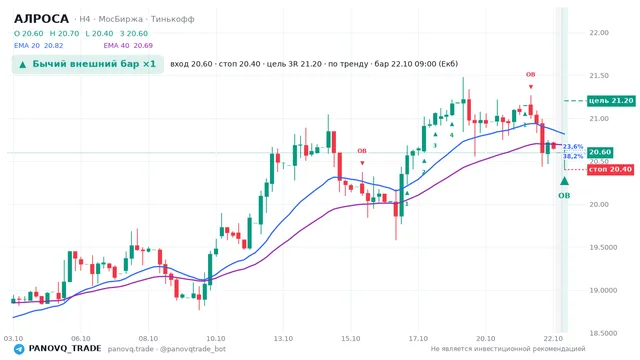Click the red OB marker near 21.50 level
This screenshot has width=640, height=360.
[530, 75]
